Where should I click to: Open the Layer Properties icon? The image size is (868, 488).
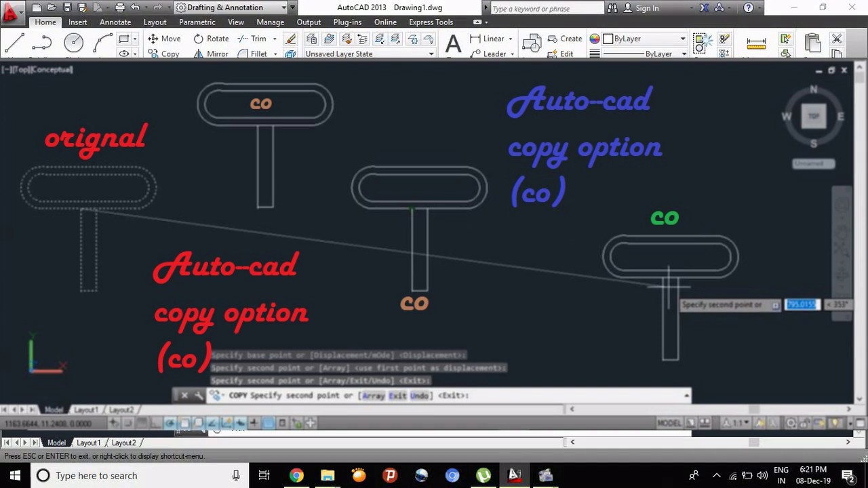pyautogui.click(x=311, y=39)
